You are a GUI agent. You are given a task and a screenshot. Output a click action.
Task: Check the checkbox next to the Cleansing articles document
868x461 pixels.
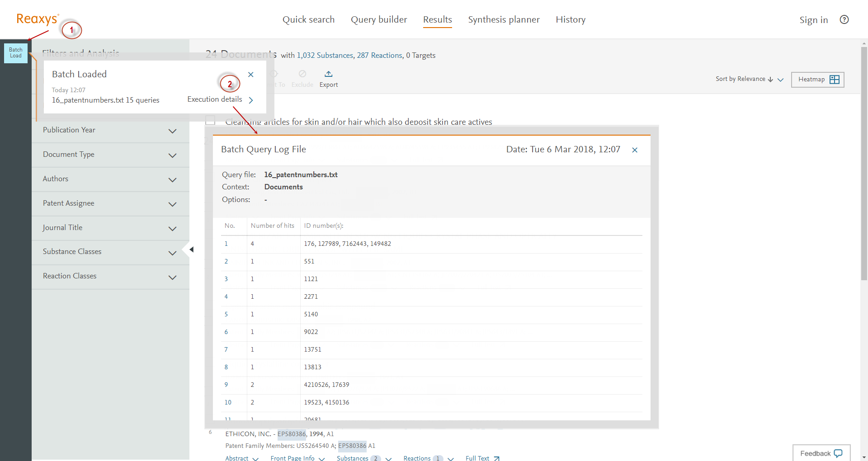[x=210, y=120]
